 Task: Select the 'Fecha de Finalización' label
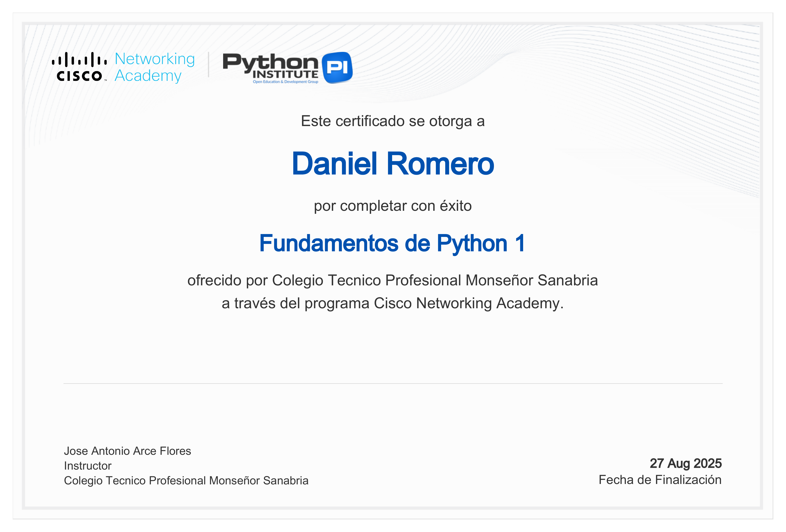pos(660,480)
